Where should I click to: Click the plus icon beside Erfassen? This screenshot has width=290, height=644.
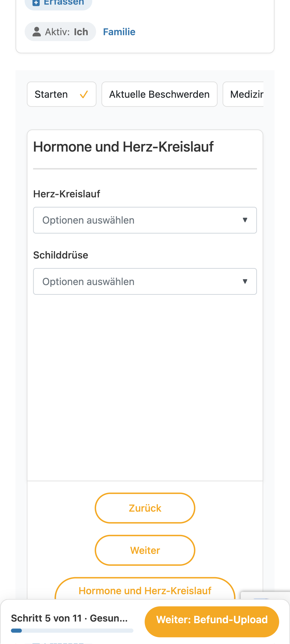(36, 3)
